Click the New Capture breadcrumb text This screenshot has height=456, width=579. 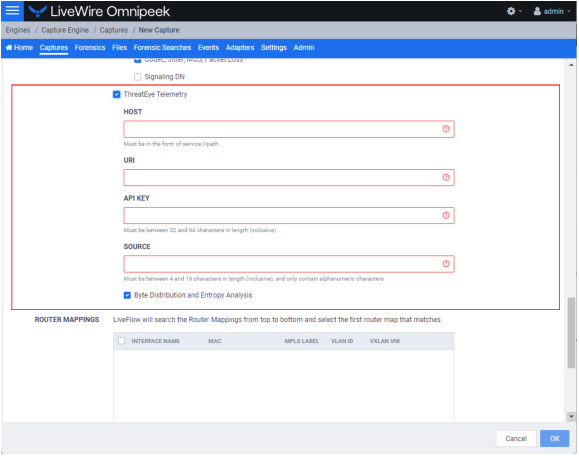coord(159,30)
